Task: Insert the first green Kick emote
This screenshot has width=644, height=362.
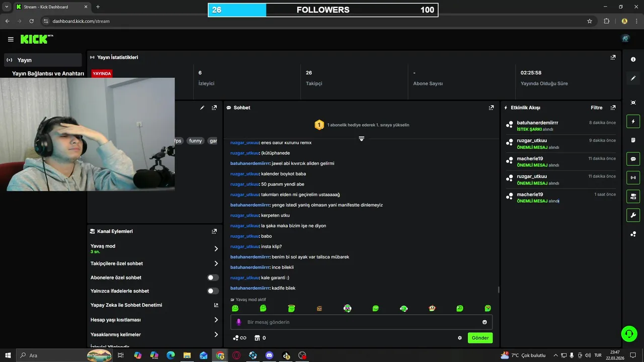Action: point(235,308)
